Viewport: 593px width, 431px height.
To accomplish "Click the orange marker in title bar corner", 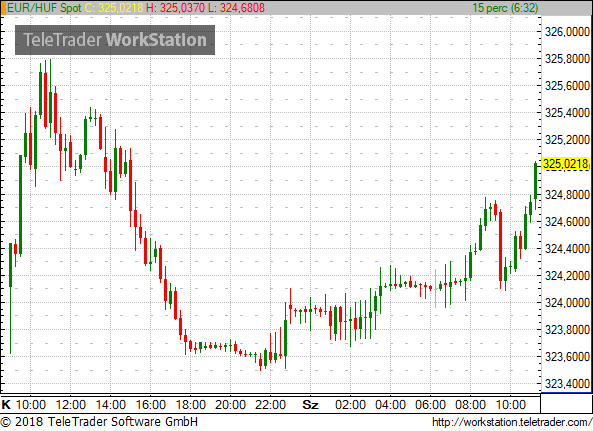I will pyautogui.click(x=3, y=8).
